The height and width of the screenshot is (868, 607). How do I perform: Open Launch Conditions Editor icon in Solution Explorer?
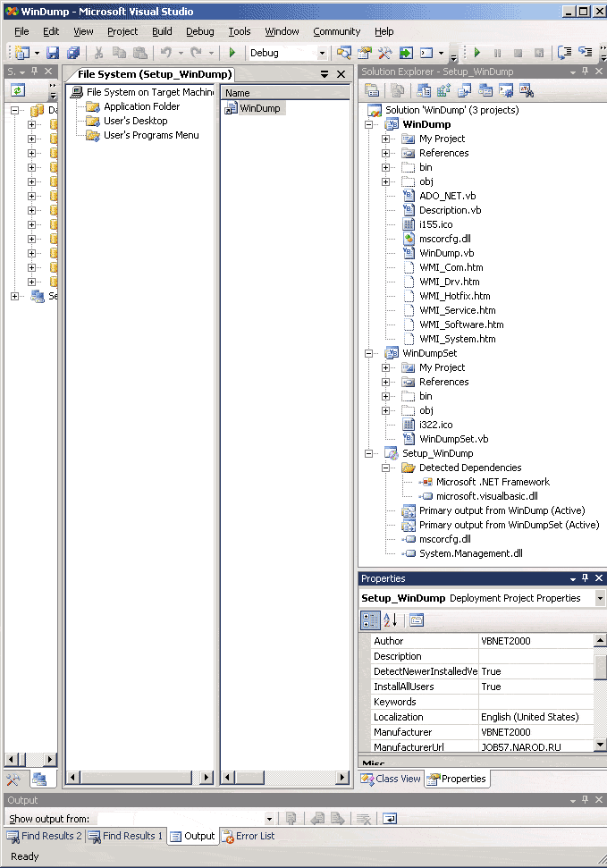point(527,90)
